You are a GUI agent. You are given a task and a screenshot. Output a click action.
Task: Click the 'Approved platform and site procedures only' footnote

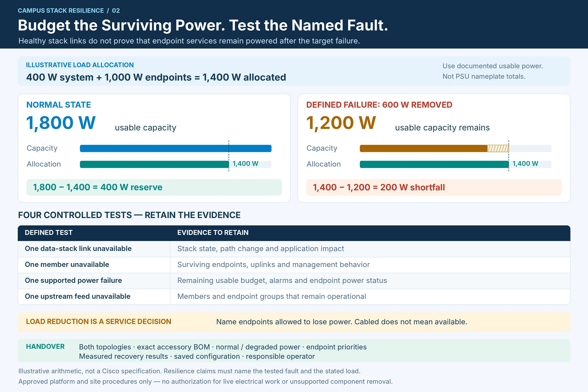(205, 382)
